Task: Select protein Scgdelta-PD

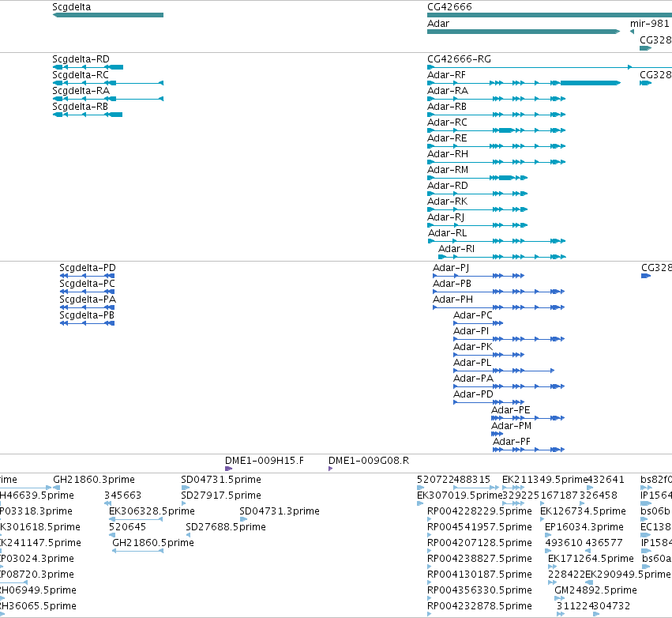Action: click(x=87, y=276)
